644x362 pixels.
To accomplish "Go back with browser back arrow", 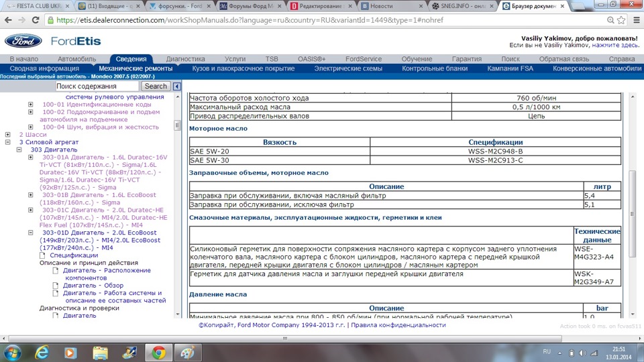I will pos(8,19).
